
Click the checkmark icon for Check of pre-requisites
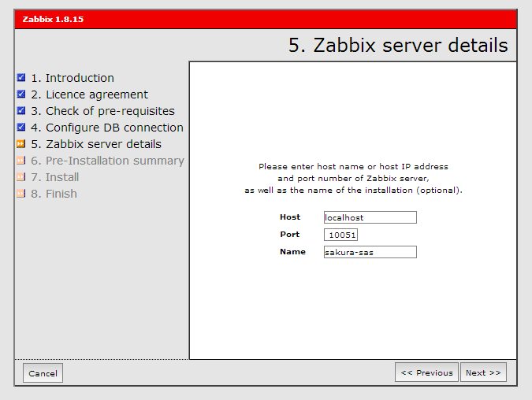pos(21,111)
